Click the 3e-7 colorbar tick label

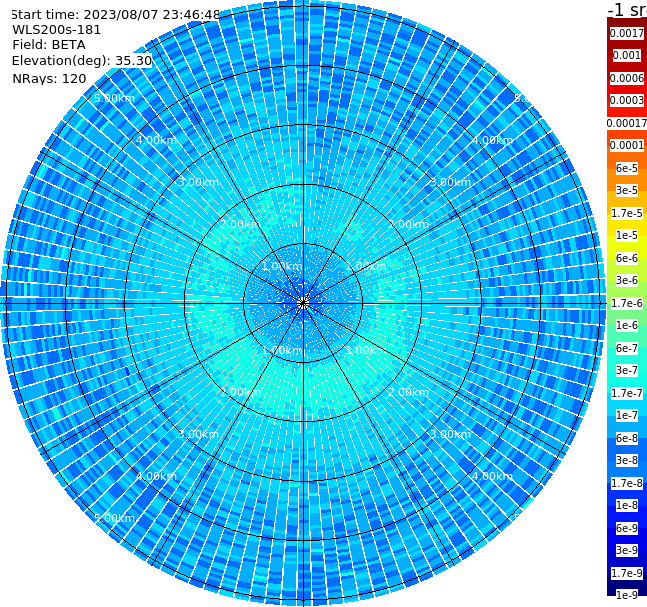coord(627,370)
